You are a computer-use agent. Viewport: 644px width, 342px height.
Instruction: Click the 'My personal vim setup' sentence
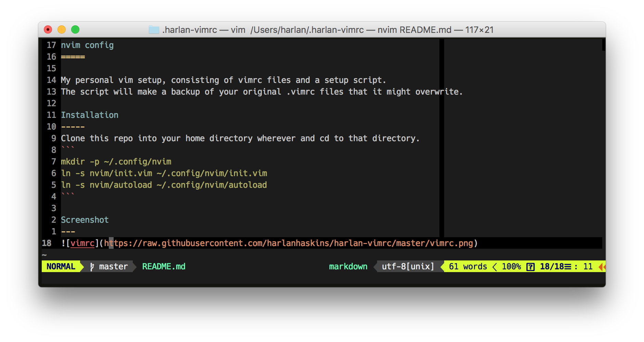223,80
